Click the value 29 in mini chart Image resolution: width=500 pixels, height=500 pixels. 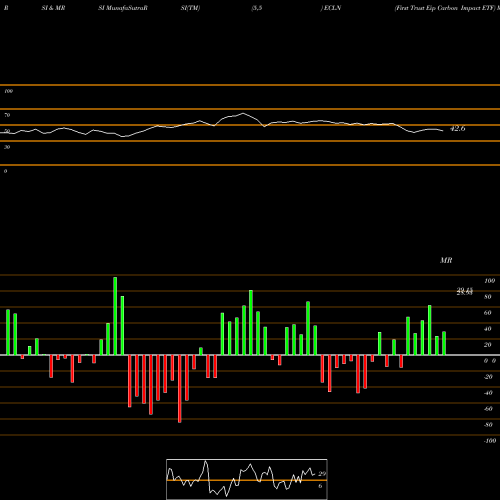pyautogui.click(x=322, y=474)
